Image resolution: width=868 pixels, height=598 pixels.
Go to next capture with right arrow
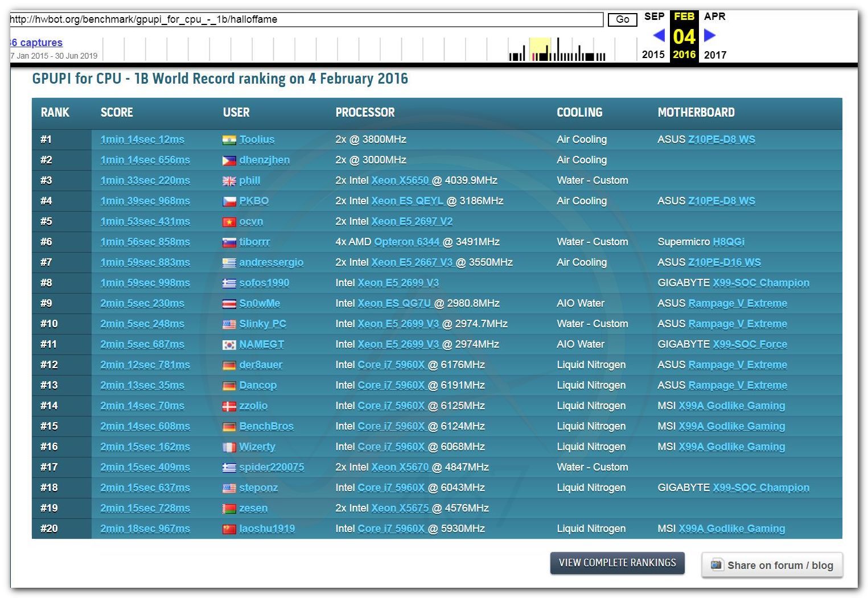point(709,35)
